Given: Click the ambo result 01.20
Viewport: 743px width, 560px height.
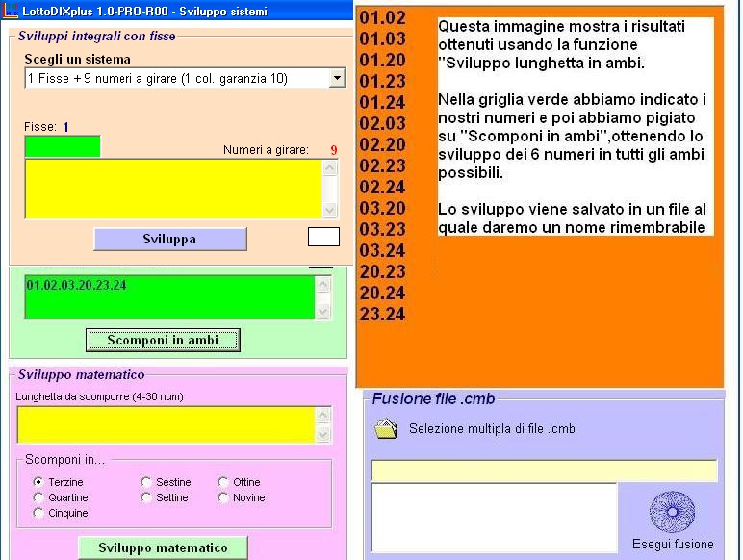Looking at the screenshot, I should click(382, 61).
